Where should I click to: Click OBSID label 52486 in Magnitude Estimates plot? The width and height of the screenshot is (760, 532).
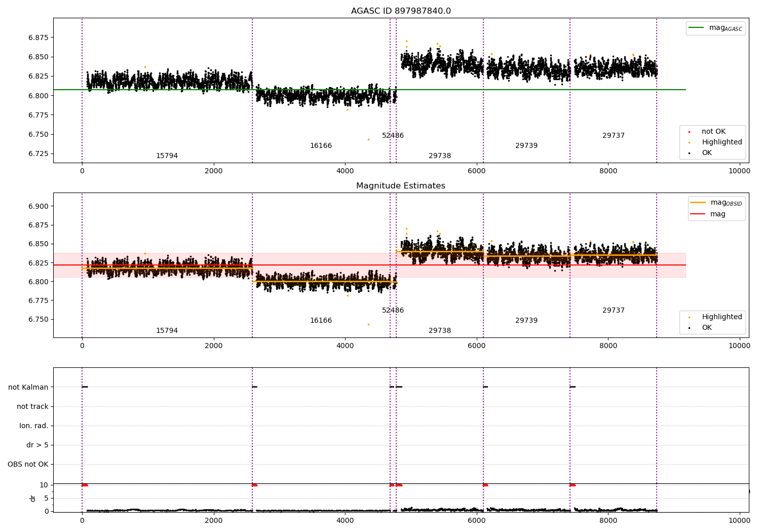(393, 311)
